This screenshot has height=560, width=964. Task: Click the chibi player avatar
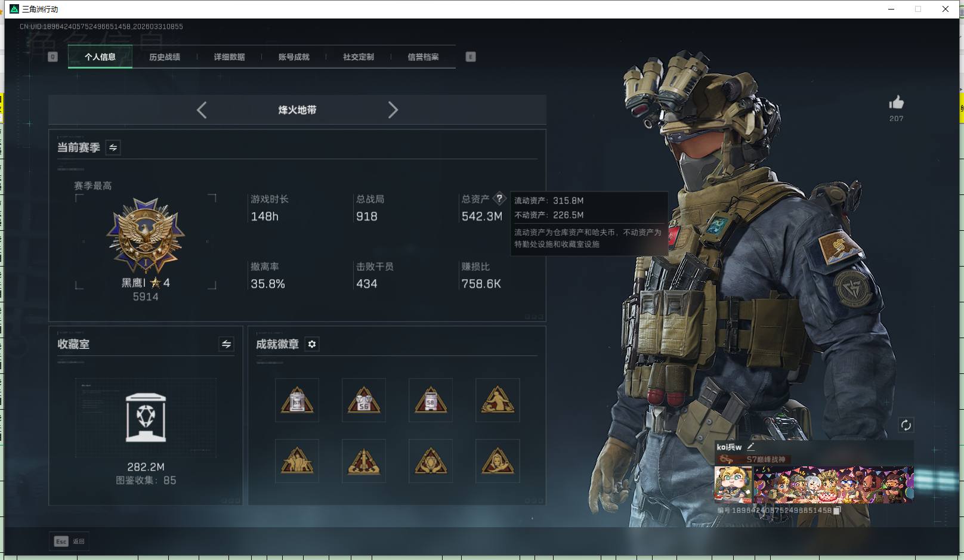click(734, 484)
